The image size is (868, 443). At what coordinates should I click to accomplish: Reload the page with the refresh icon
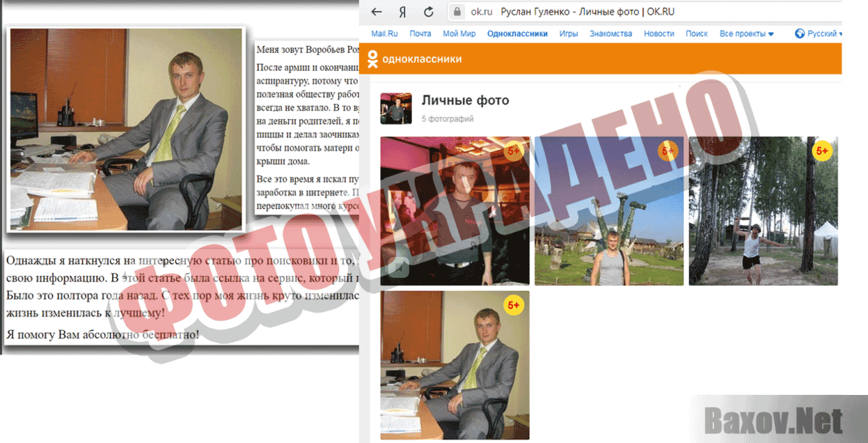(427, 12)
